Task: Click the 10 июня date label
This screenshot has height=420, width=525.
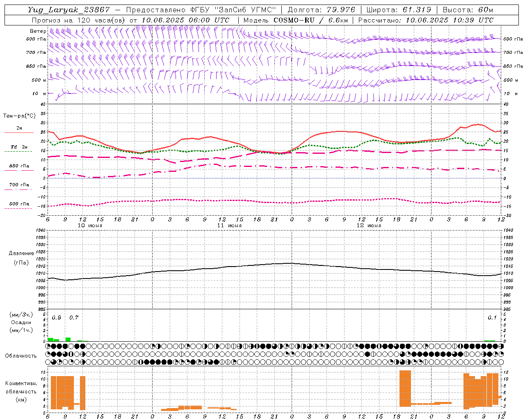Action: click(x=90, y=226)
